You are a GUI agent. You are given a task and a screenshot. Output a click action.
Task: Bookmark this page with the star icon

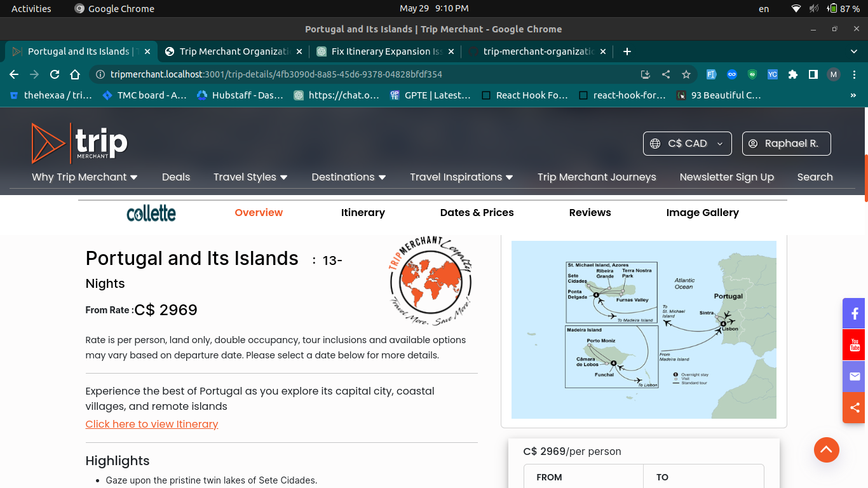point(686,74)
